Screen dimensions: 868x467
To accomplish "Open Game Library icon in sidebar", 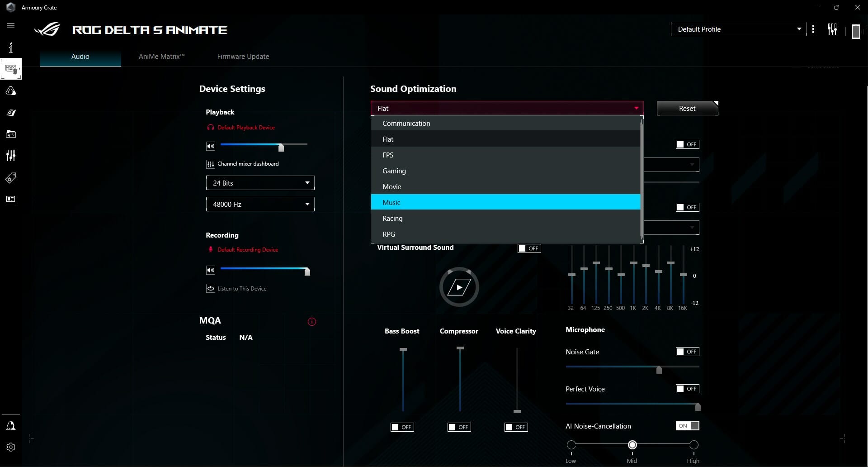I will coord(11,134).
